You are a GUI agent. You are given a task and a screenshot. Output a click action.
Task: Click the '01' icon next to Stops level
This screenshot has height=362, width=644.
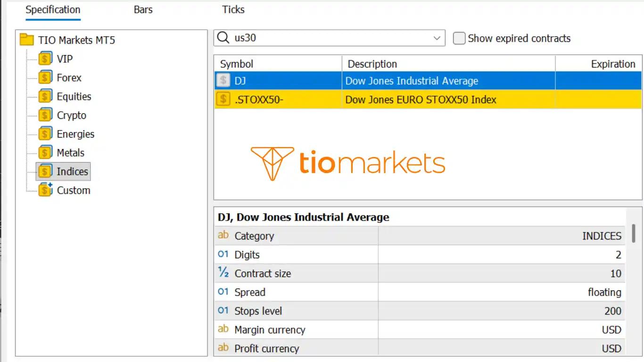click(x=223, y=311)
